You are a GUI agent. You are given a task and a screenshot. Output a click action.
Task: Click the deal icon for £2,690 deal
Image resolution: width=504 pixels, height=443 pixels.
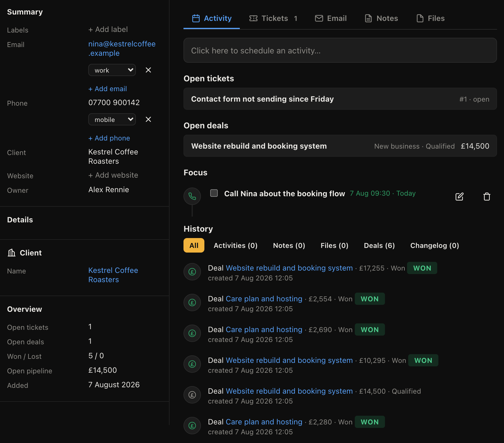coord(192,334)
